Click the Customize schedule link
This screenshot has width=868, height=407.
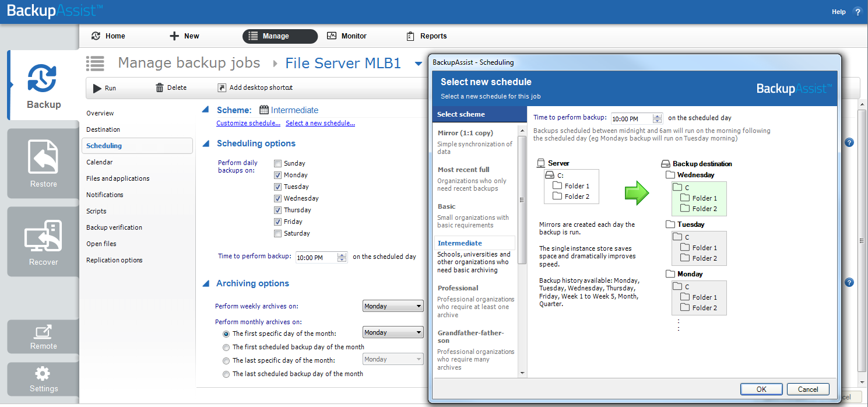coord(248,123)
